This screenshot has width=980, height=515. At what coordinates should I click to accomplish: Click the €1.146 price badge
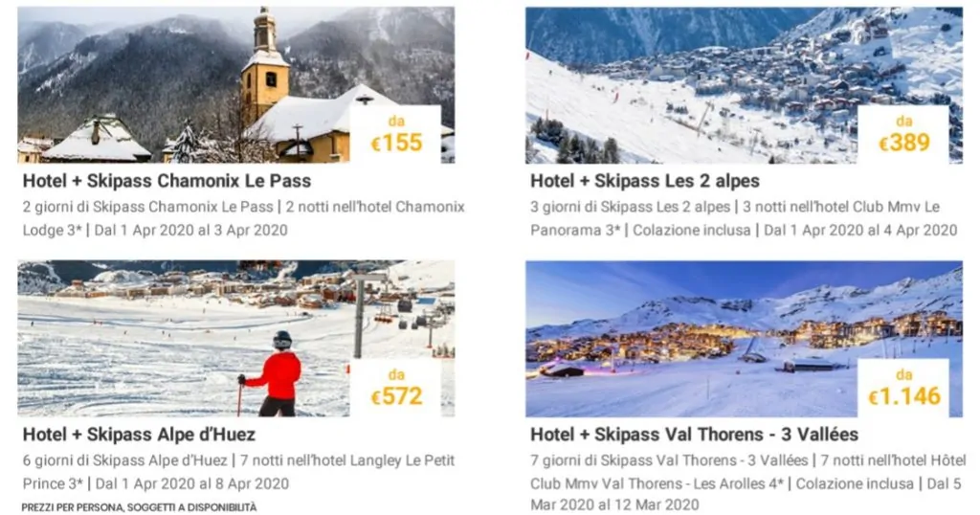903,388
